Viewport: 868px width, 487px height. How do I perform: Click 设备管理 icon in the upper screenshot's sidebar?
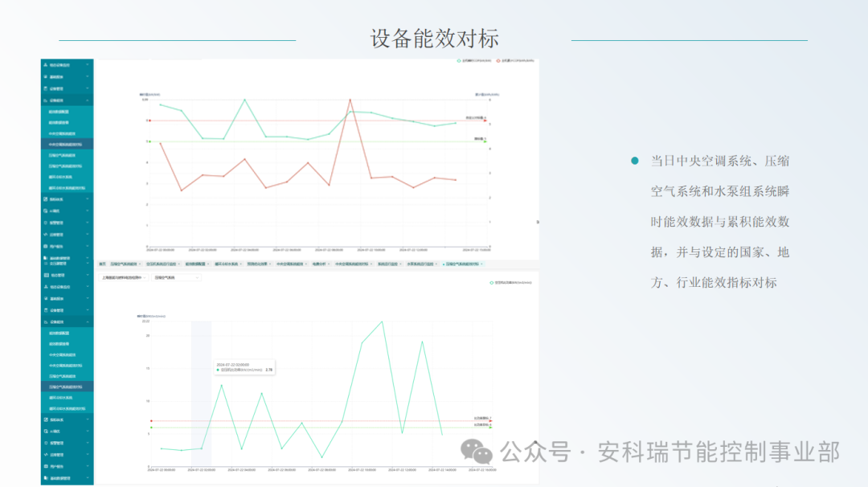[x=45, y=88]
